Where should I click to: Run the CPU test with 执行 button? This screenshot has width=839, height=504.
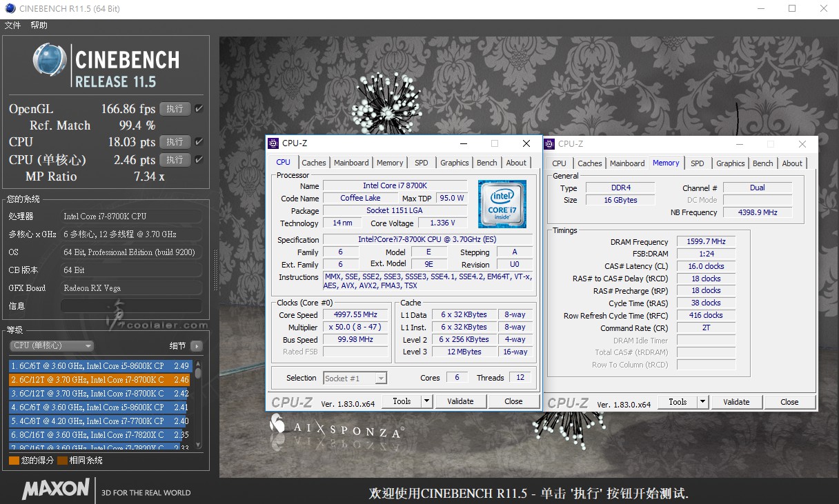pos(175,142)
